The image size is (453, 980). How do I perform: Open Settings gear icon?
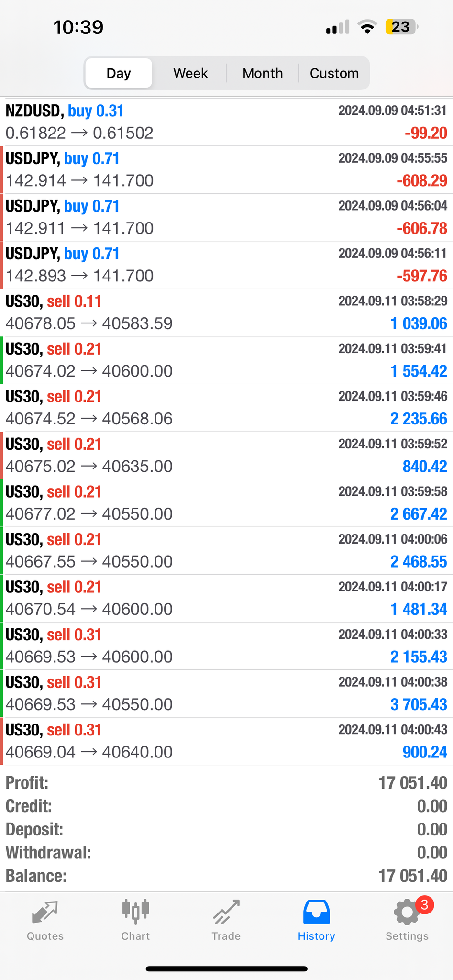point(406,913)
